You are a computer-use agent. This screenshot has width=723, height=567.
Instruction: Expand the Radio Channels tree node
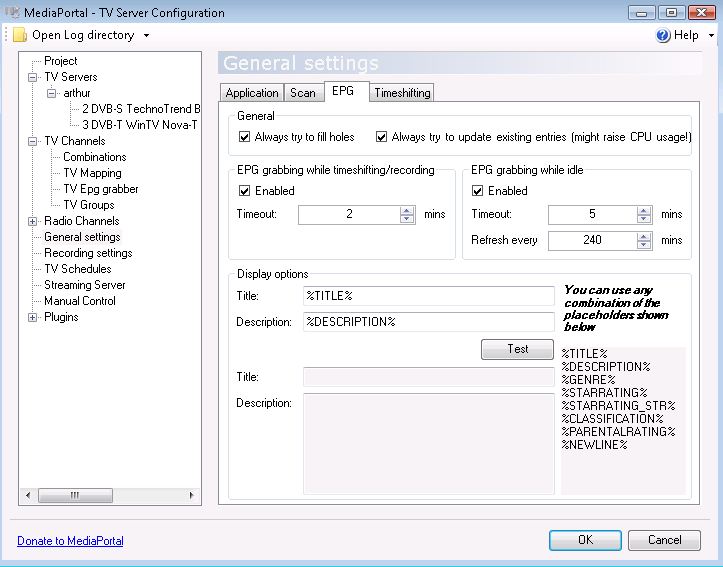(32, 221)
